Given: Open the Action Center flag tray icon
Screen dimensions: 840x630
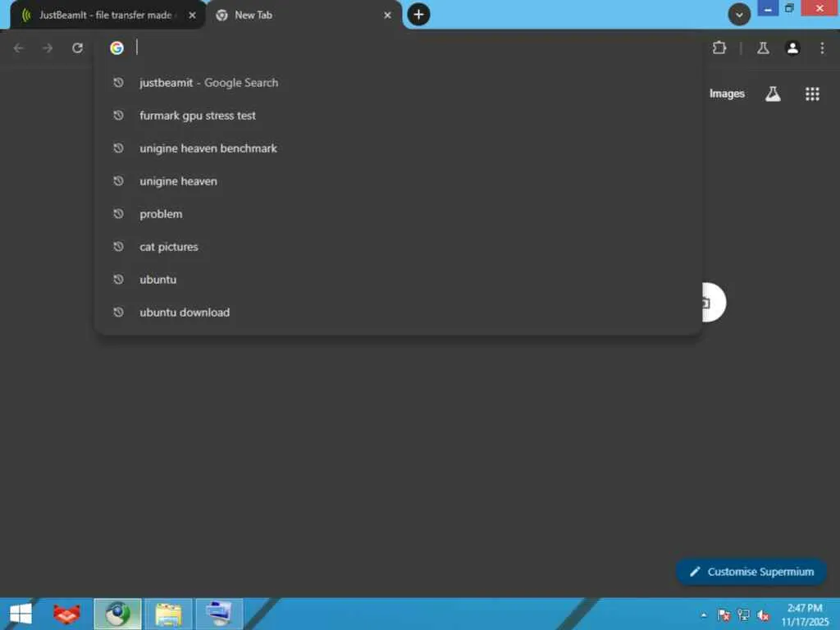Looking at the screenshot, I should point(724,615).
